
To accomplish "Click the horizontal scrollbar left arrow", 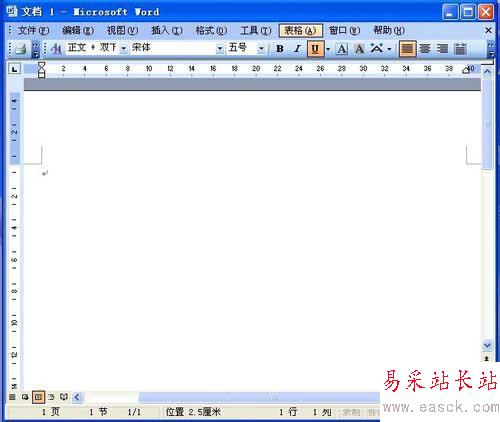I will pyautogui.click(x=77, y=397).
